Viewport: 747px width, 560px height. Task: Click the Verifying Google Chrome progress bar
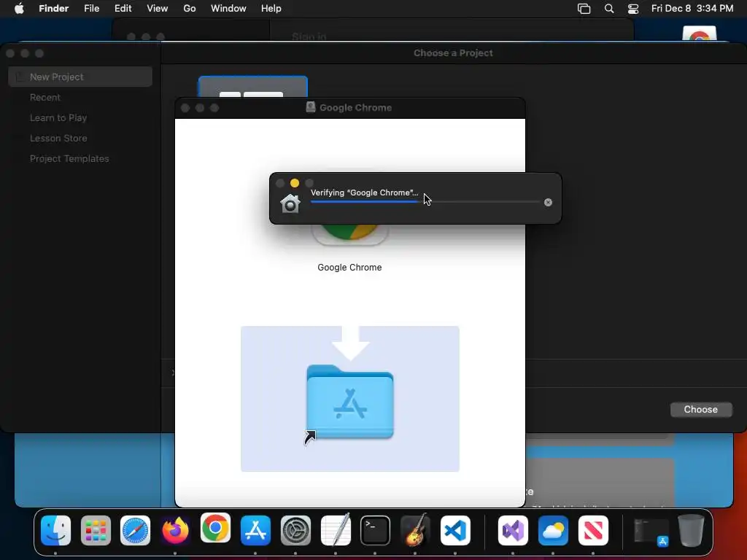425,202
